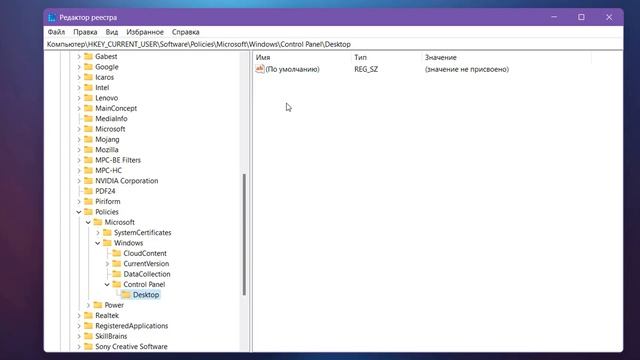Expand the CurrentVersion key
Image resolution: width=640 pixels, height=360 pixels.
(107, 264)
